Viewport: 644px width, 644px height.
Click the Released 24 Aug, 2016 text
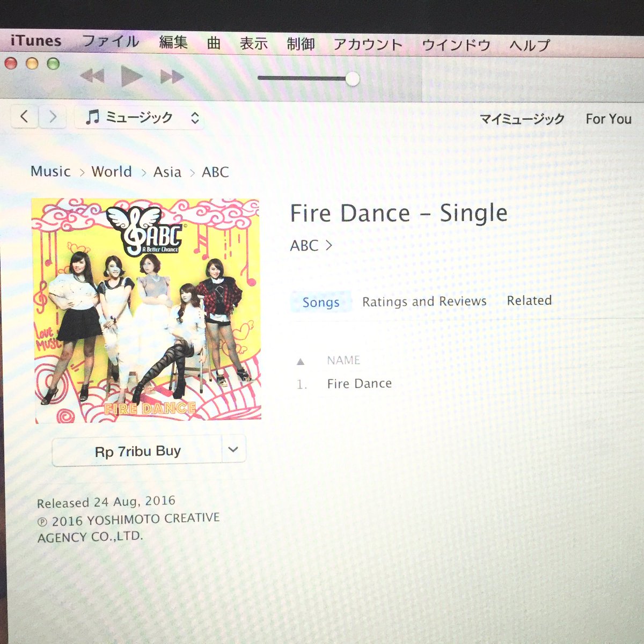tap(106, 502)
